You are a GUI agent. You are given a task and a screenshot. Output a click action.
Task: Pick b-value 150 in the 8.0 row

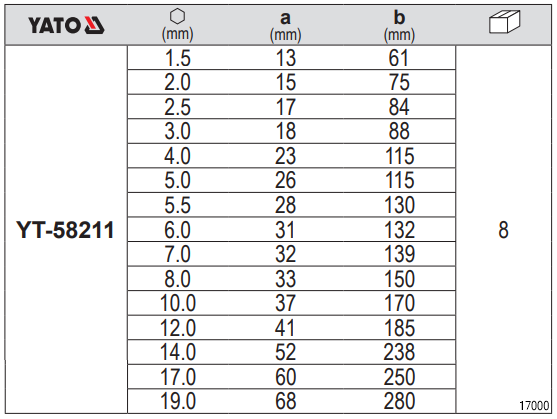400,279
